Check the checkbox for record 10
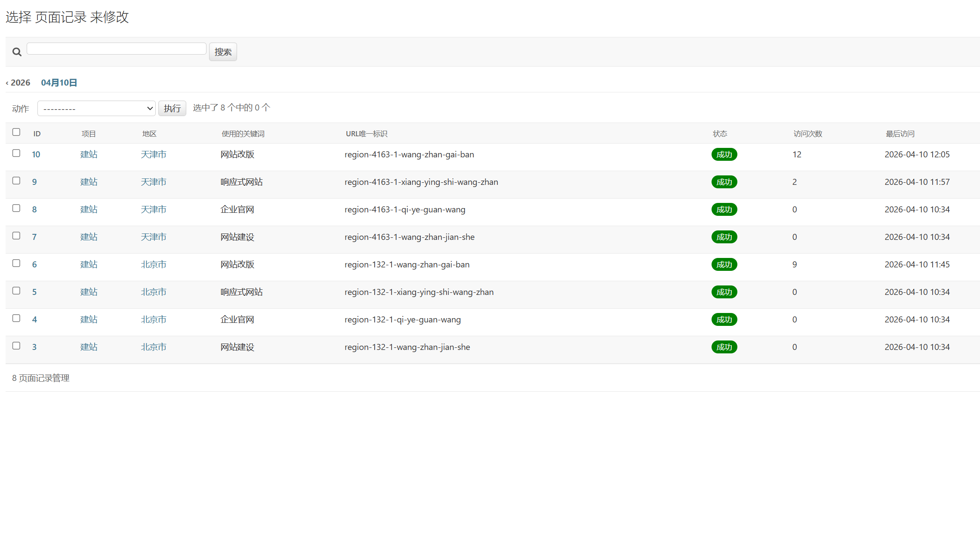 point(16,153)
